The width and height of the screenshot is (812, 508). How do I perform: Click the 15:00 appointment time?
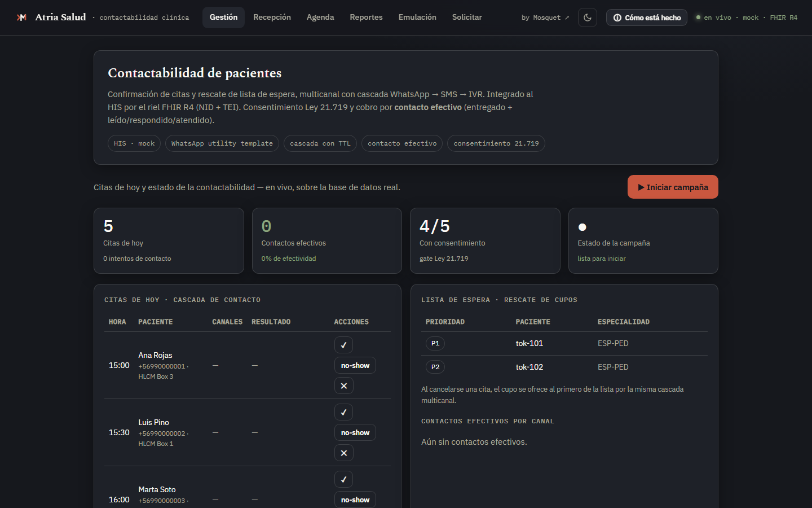(x=119, y=365)
